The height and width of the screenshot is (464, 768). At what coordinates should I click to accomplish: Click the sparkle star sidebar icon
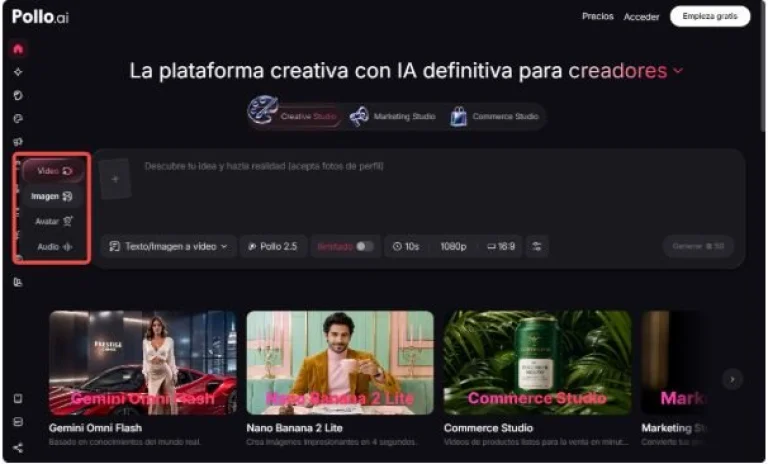(x=18, y=72)
